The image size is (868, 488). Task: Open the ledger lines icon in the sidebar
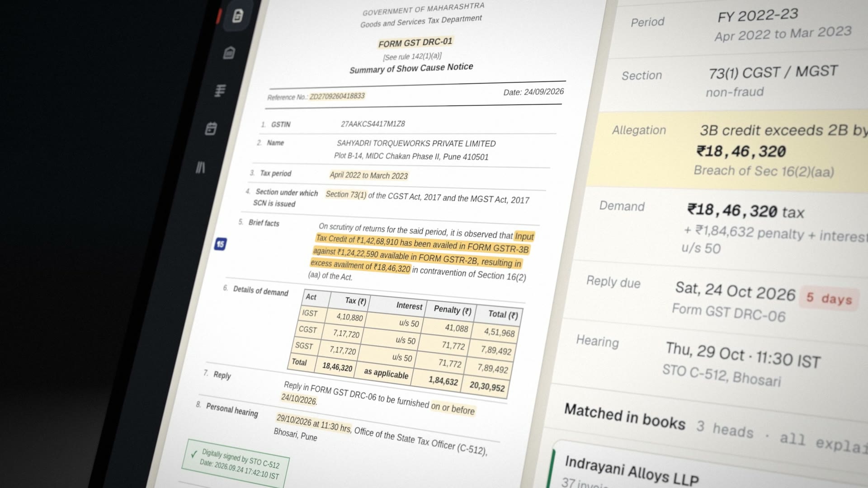(x=220, y=90)
